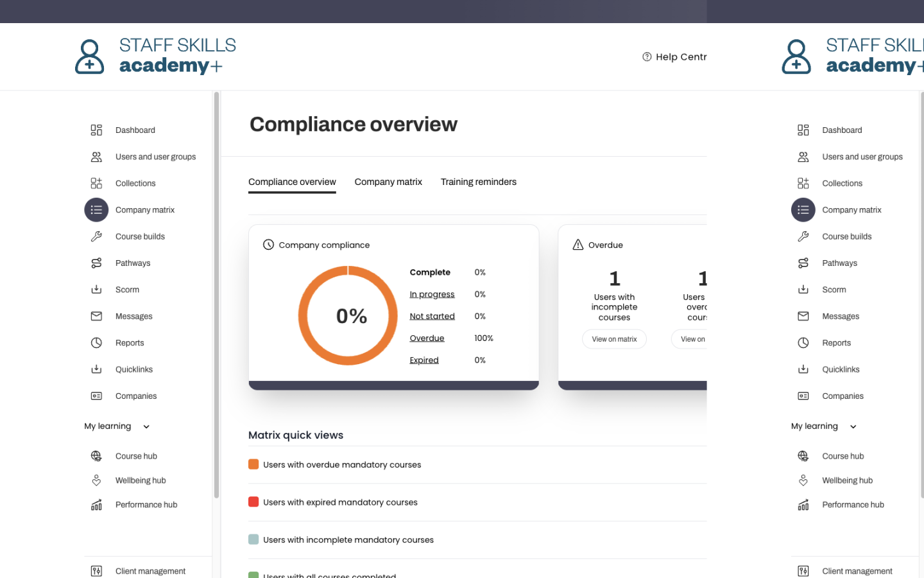Open Client management icon, right-side duplicate window
Image resolution: width=924 pixels, height=578 pixels.
click(x=803, y=571)
